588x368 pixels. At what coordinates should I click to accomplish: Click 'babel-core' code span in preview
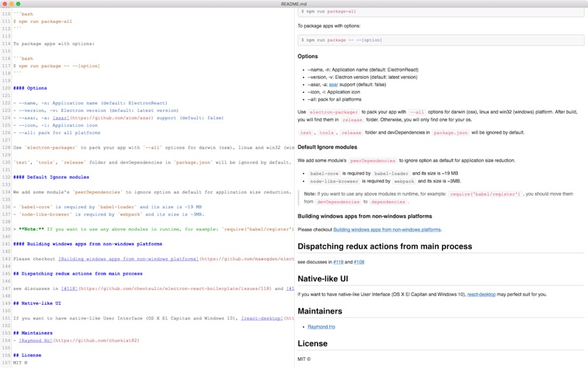point(324,174)
